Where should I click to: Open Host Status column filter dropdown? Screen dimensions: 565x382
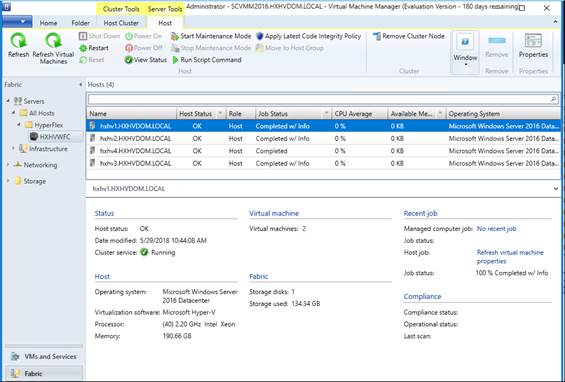point(221,114)
